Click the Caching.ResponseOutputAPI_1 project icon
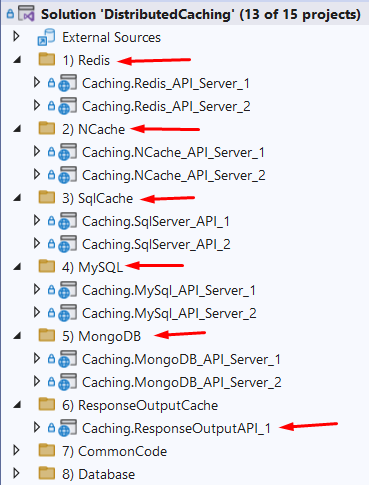 pyautogui.click(x=67, y=428)
